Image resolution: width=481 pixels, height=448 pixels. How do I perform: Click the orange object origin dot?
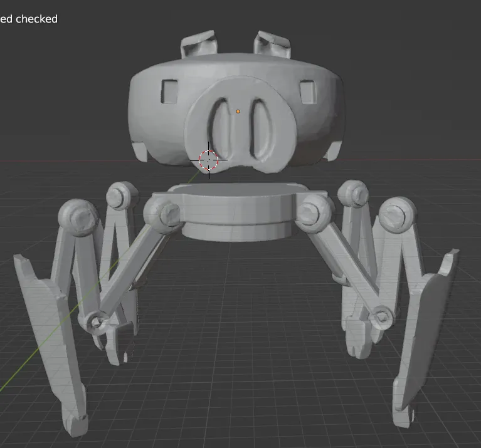(238, 112)
